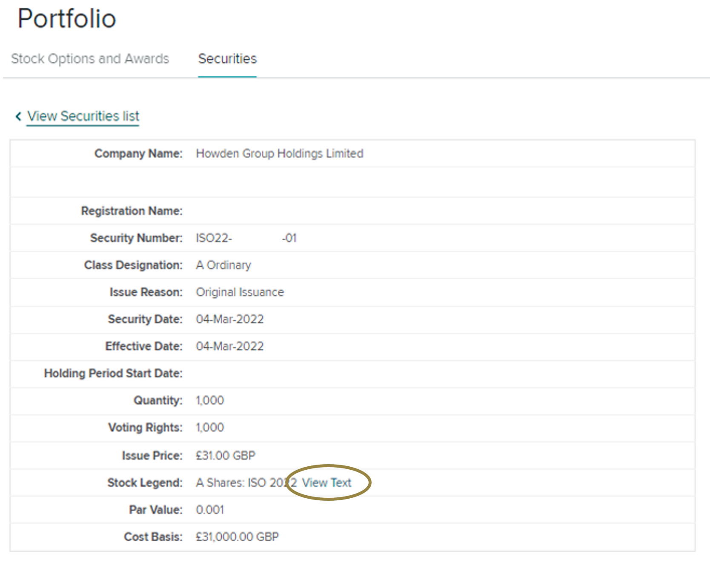The image size is (710, 588).
Task: Select the Securities tab
Action: coord(227,59)
